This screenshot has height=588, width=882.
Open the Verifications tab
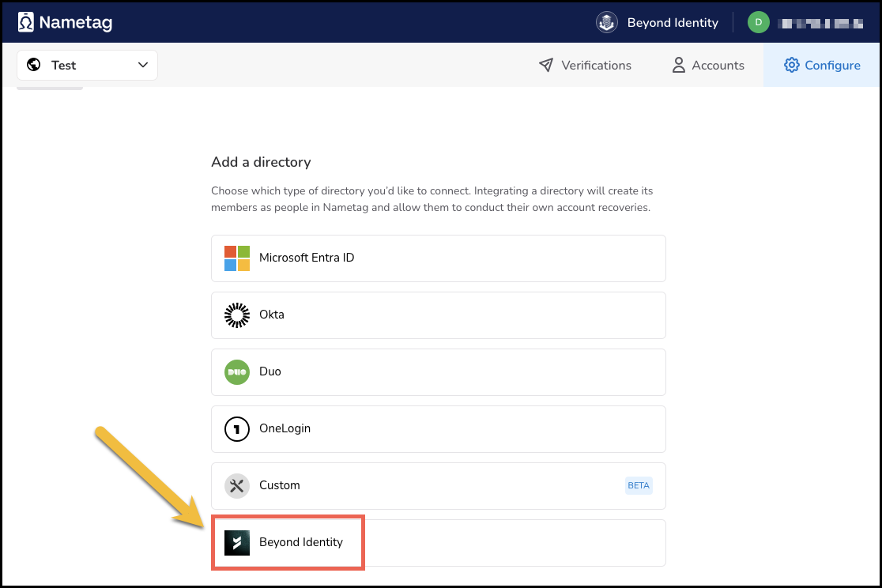pos(586,66)
